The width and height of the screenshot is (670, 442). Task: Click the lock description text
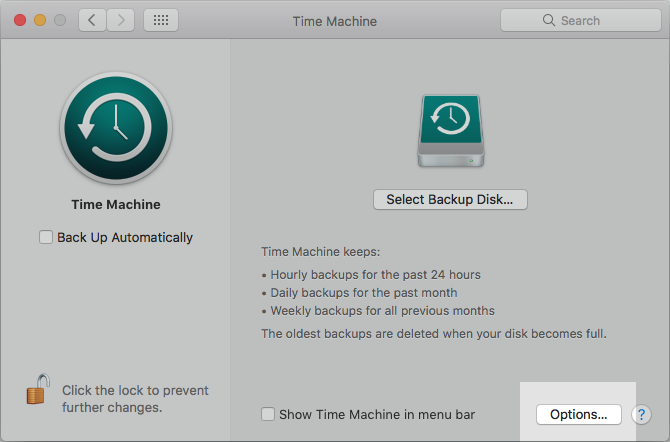pos(135,399)
